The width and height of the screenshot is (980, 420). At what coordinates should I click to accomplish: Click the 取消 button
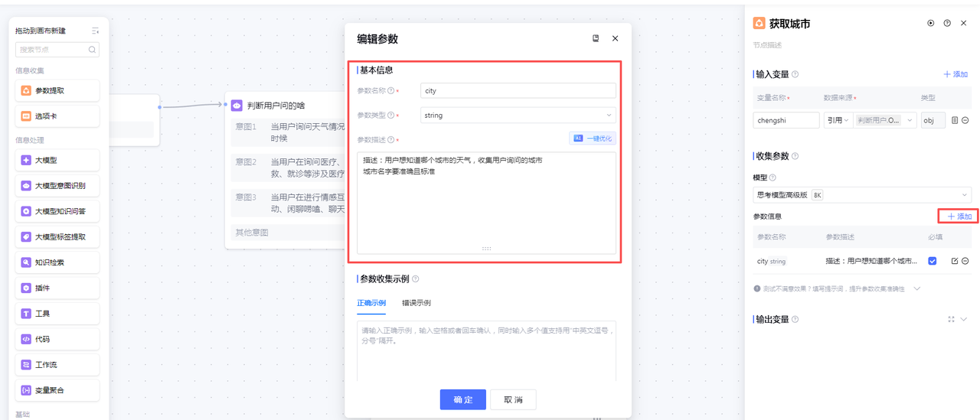coord(513,400)
